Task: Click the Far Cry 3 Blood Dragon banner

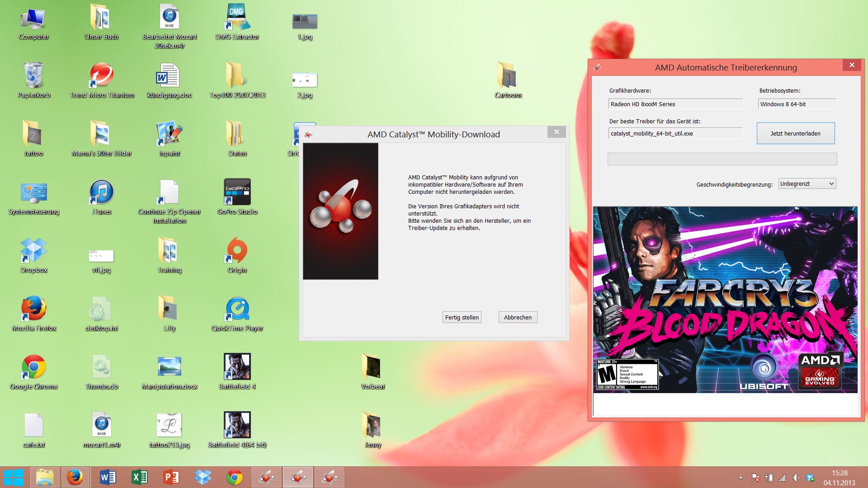Action: (725, 300)
